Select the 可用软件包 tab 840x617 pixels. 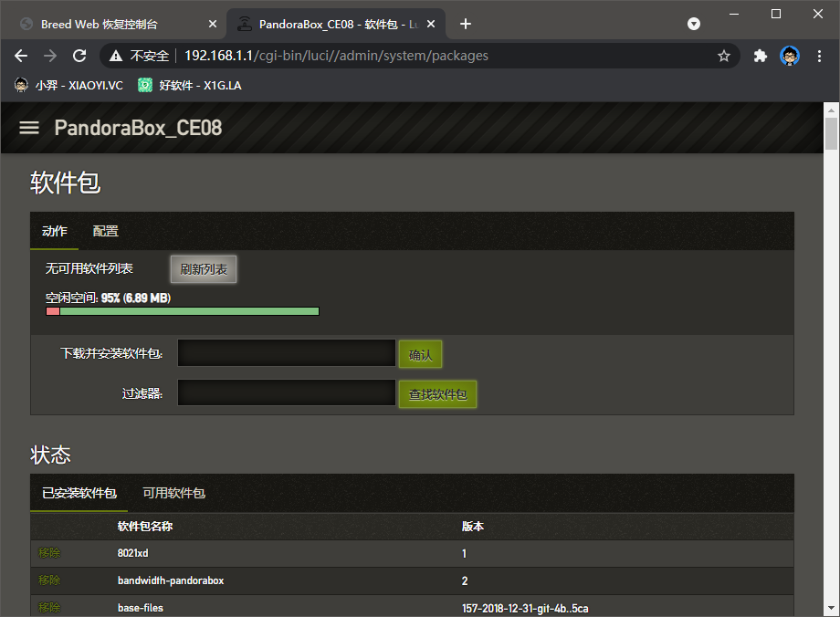click(174, 493)
